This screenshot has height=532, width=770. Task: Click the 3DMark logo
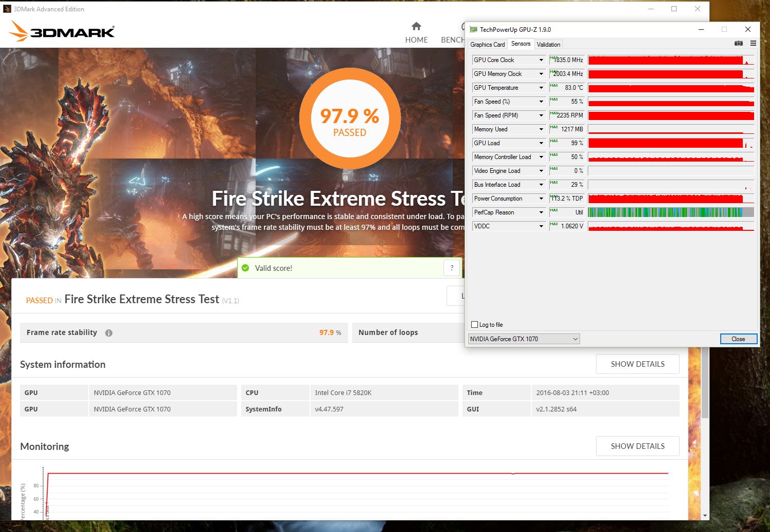(62, 31)
